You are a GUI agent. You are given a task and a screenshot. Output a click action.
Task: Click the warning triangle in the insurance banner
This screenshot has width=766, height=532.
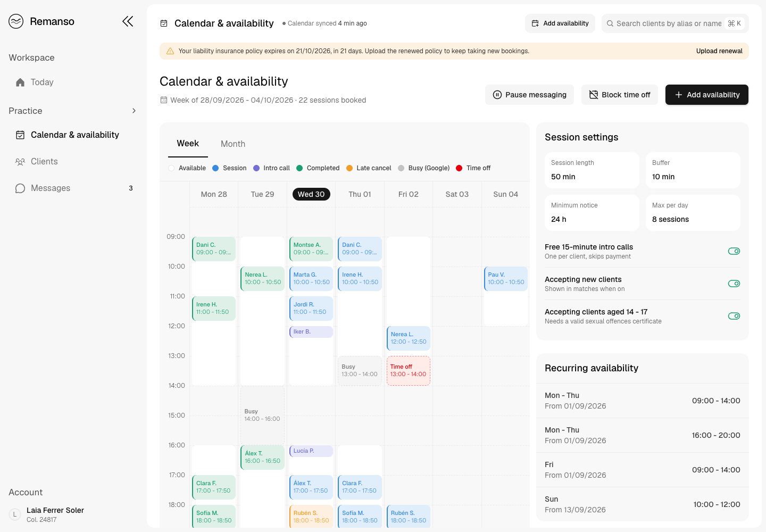(x=170, y=51)
